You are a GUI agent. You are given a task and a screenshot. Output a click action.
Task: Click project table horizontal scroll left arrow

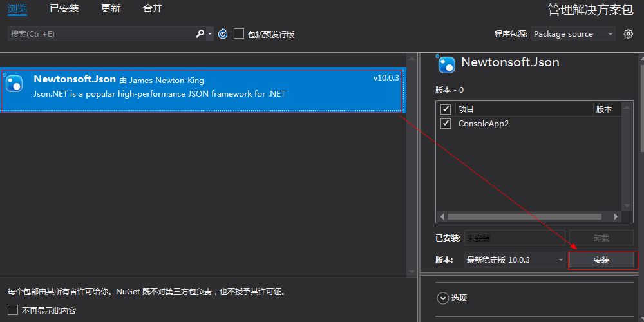point(442,216)
